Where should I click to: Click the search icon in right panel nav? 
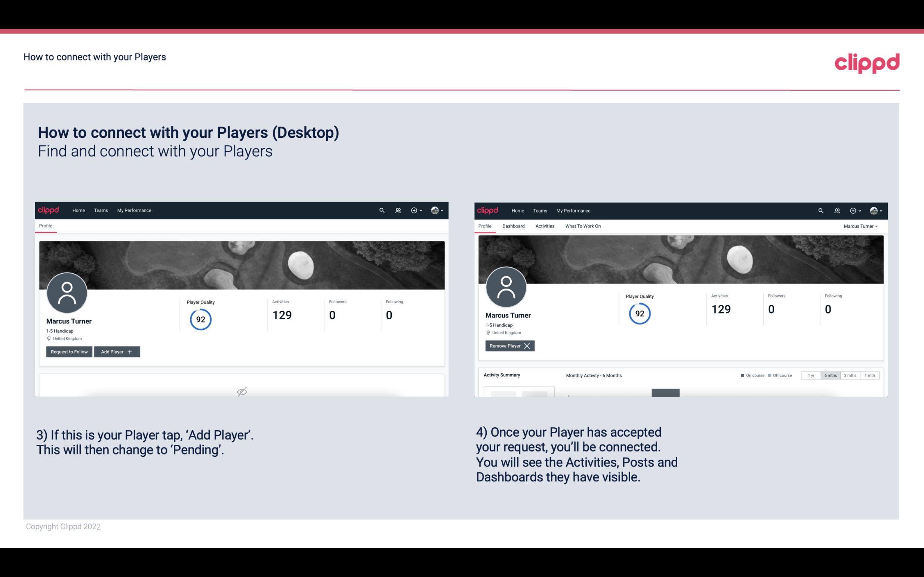820,210
